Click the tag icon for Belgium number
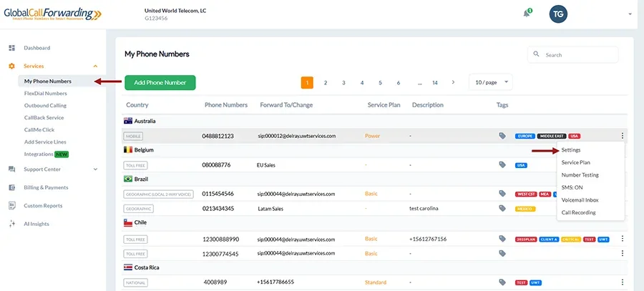Viewport: 644px width, 291px height. point(502,164)
